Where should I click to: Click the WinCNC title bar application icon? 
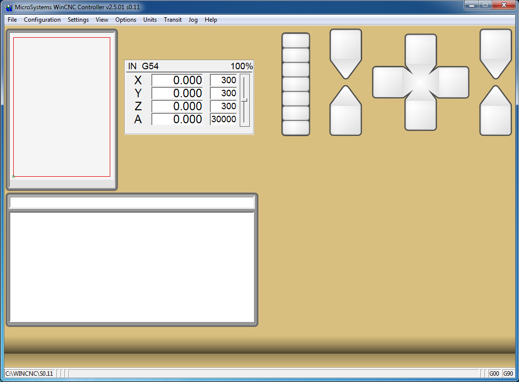click(x=9, y=7)
